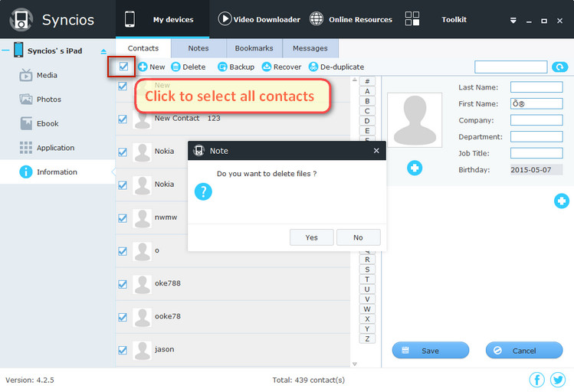The width and height of the screenshot is (574, 392).
Task: Cancel the contact editing
Action: [x=524, y=351]
